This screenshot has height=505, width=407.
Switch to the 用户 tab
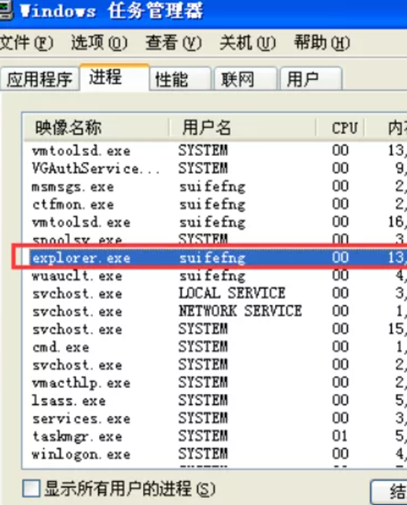pos(311,79)
